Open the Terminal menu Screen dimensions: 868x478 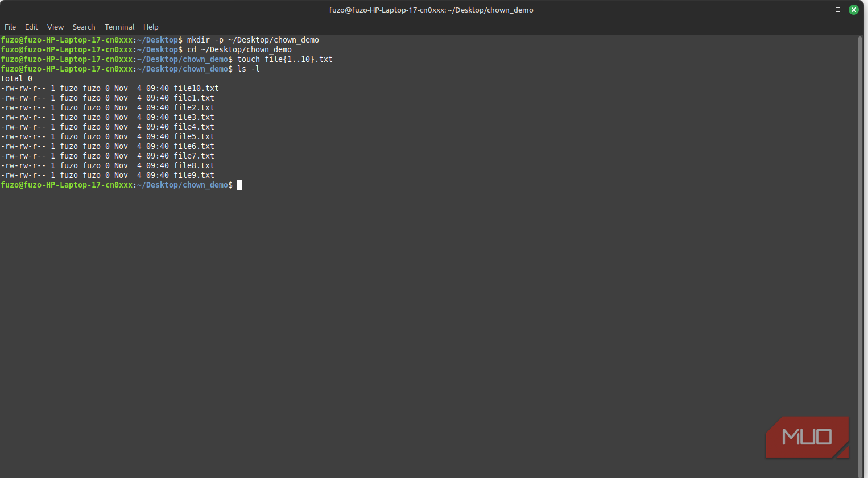tap(119, 27)
